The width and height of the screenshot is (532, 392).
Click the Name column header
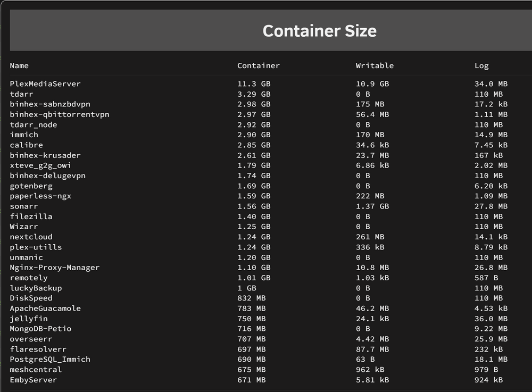pyautogui.click(x=19, y=65)
